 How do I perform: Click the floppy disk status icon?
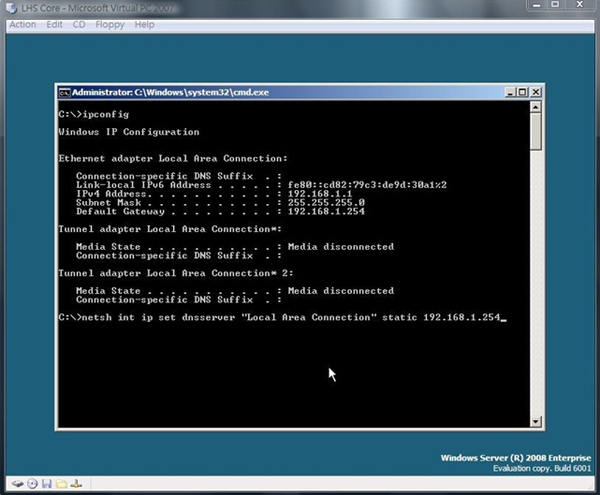point(46,484)
